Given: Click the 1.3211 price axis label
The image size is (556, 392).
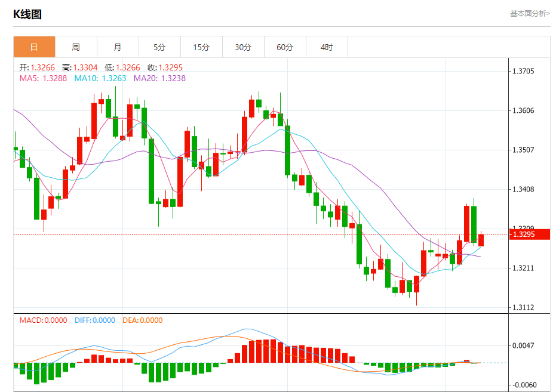Looking at the screenshot, I should click(x=523, y=268).
